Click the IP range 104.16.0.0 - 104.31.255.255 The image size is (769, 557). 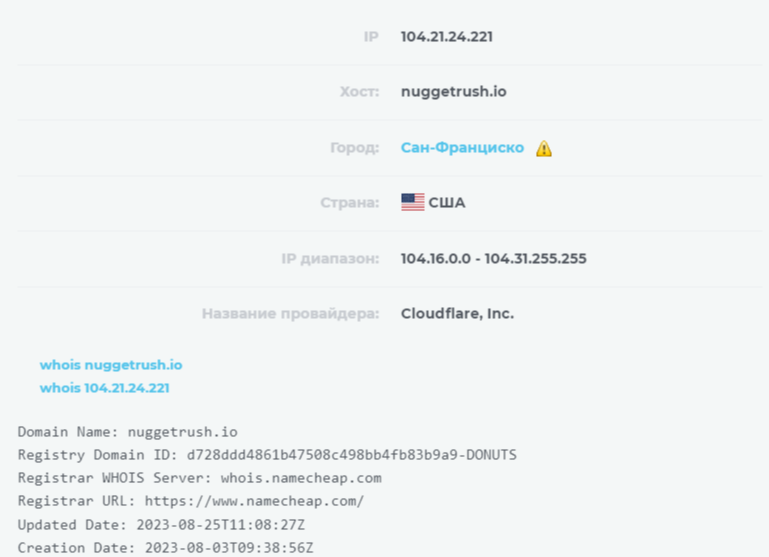[x=493, y=259]
